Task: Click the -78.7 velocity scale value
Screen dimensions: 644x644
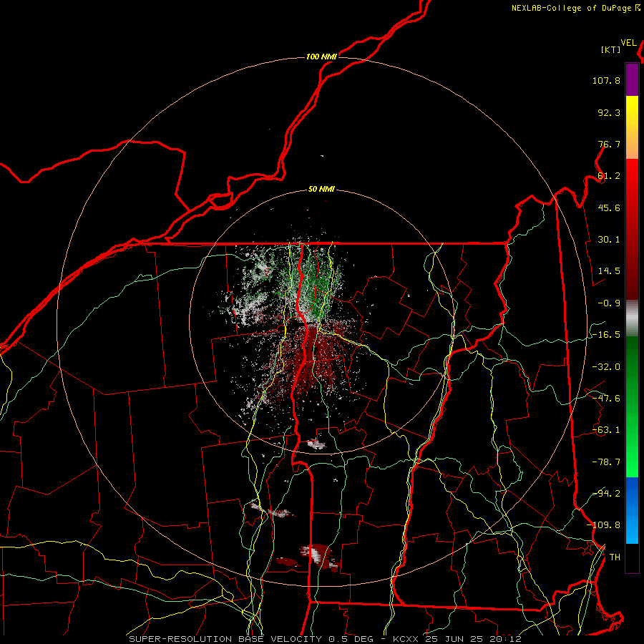Action: [x=606, y=462]
